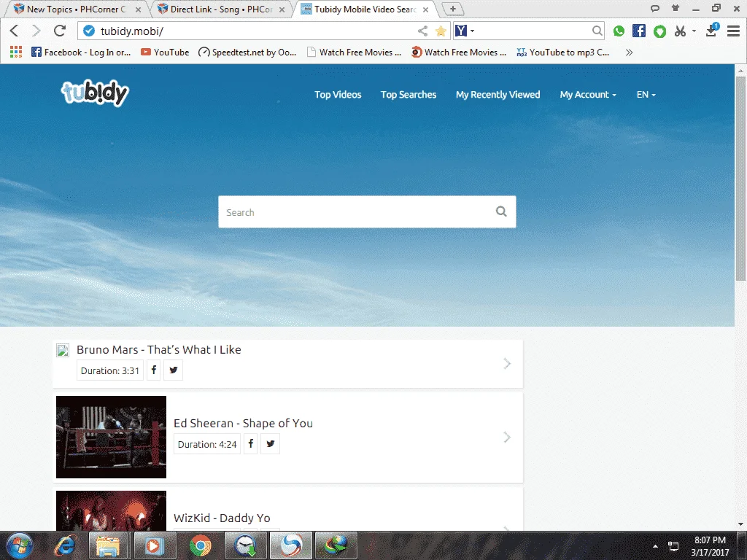Click chevron arrow on Ed Sheeran row
Screen dimensions: 747x560
point(507,437)
